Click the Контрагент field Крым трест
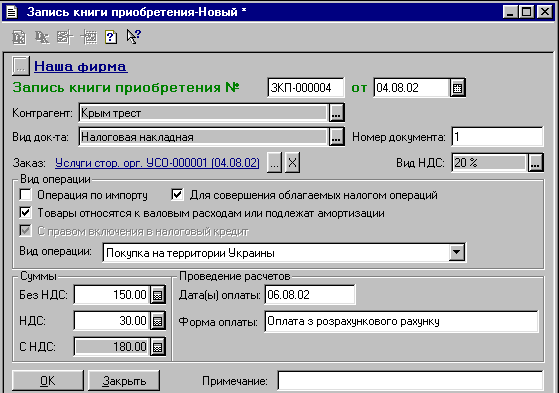Image resolution: width=559 pixels, height=393 pixels. [203, 113]
